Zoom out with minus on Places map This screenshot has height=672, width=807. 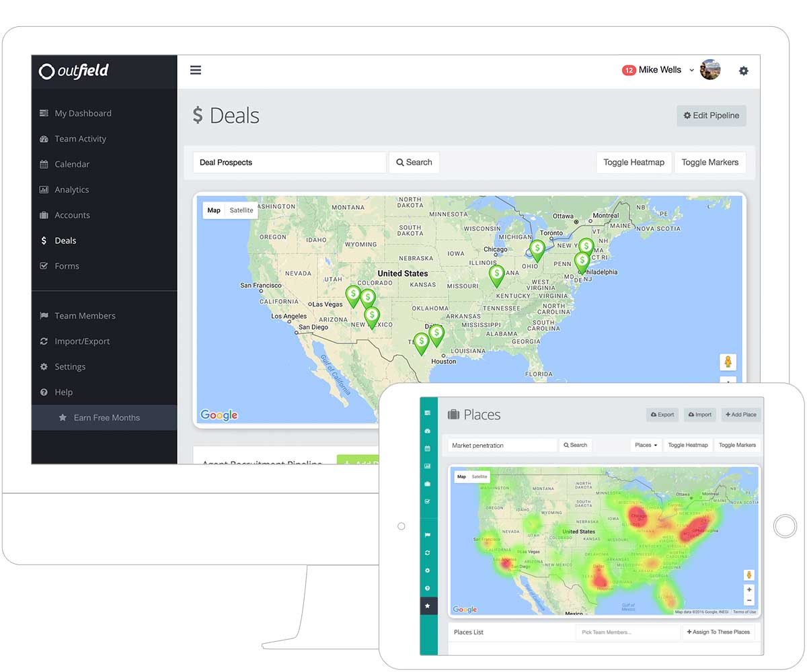[749, 599]
